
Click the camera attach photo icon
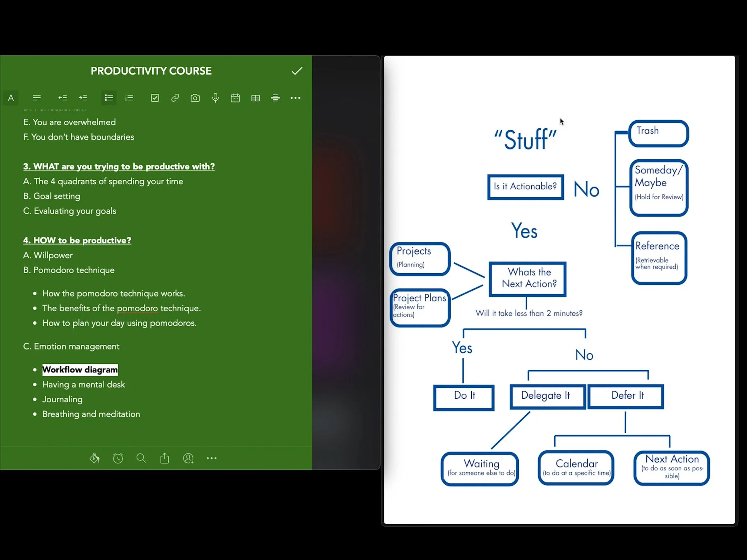[x=195, y=98]
